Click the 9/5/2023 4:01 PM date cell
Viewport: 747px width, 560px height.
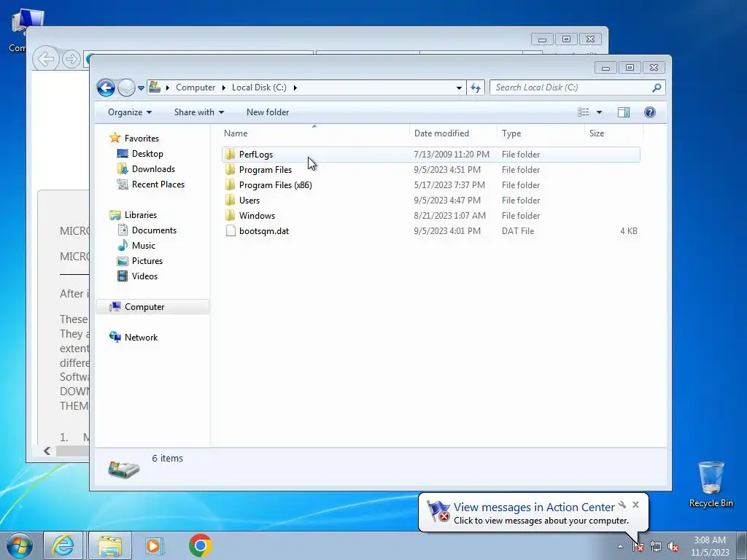pyautogui.click(x=447, y=231)
